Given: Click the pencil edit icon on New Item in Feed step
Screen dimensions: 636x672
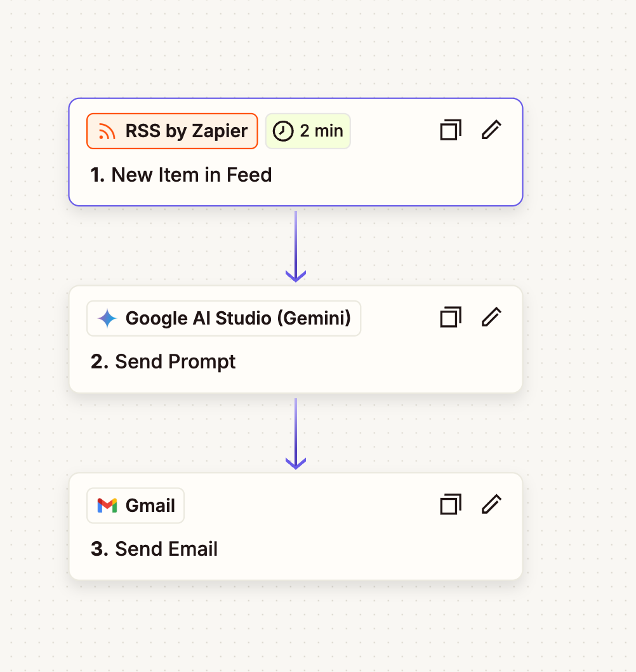Looking at the screenshot, I should click(x=491, y=130).
